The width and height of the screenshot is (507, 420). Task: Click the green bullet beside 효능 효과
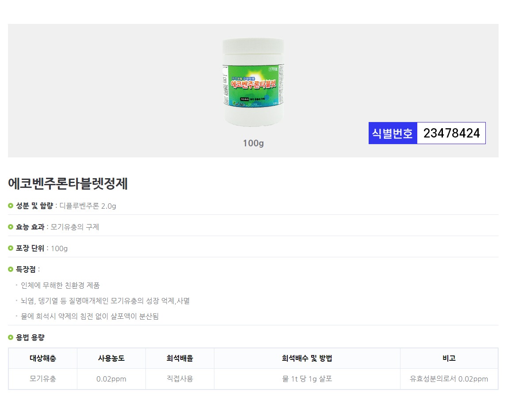click(x=11, y=227)
